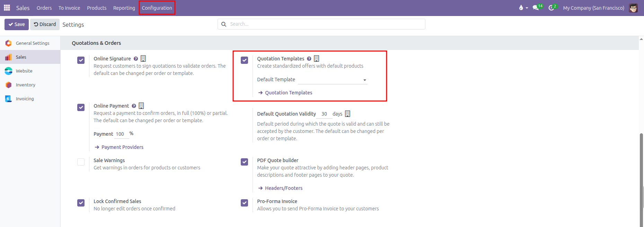Select General Settings in sidebar
Viewport: 644px width, 227px height.
30,43
